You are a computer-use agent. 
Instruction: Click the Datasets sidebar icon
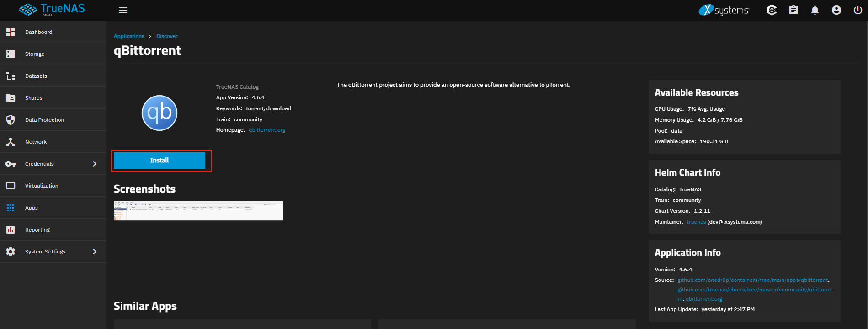[11, 76]
